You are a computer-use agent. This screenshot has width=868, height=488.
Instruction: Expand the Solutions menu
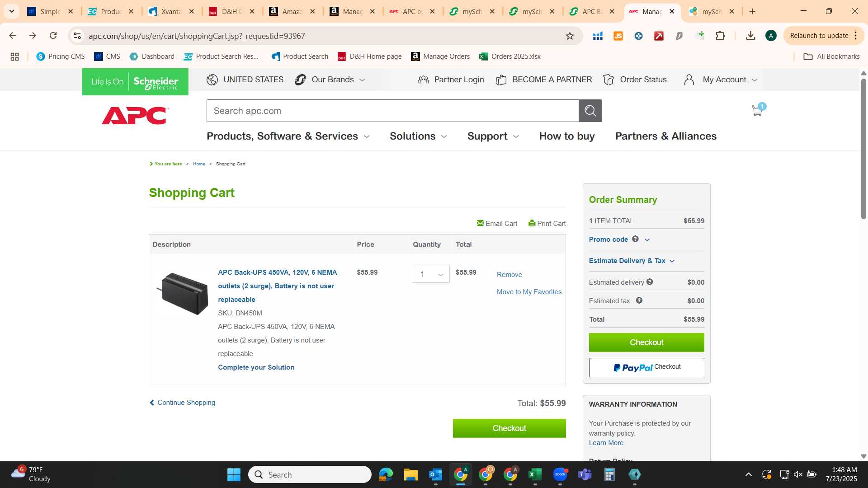[x=418, y=136]
